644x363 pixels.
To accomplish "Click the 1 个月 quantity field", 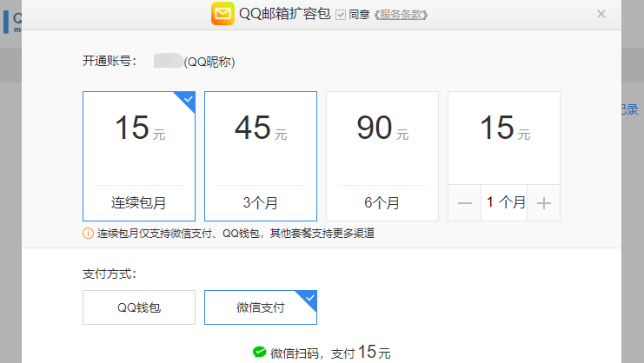I will [504, 203].
